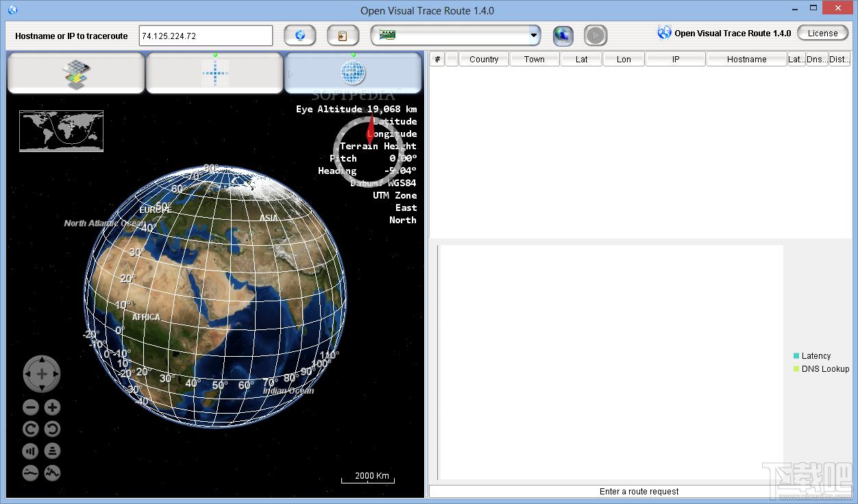The width and height of the screenshot is (858, 504).
Task: Switch to the blue dotted cross view tab
Action: tap(214, 73)
